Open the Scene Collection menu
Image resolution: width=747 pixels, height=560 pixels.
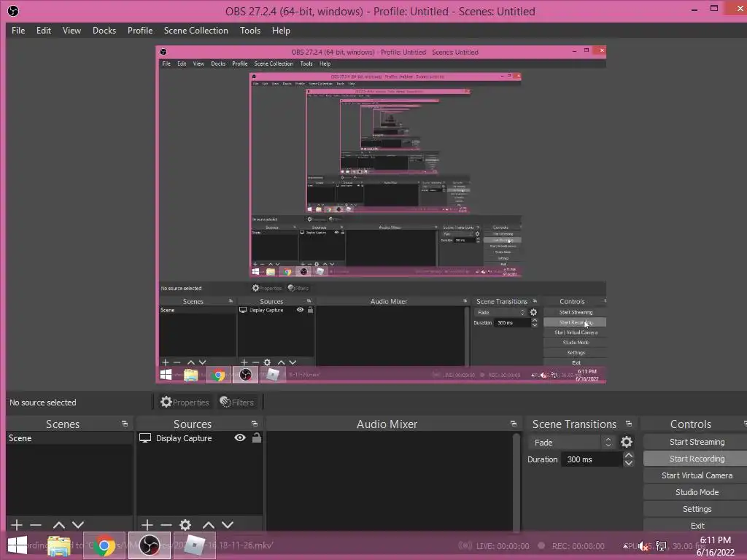[x=196, y=31]
